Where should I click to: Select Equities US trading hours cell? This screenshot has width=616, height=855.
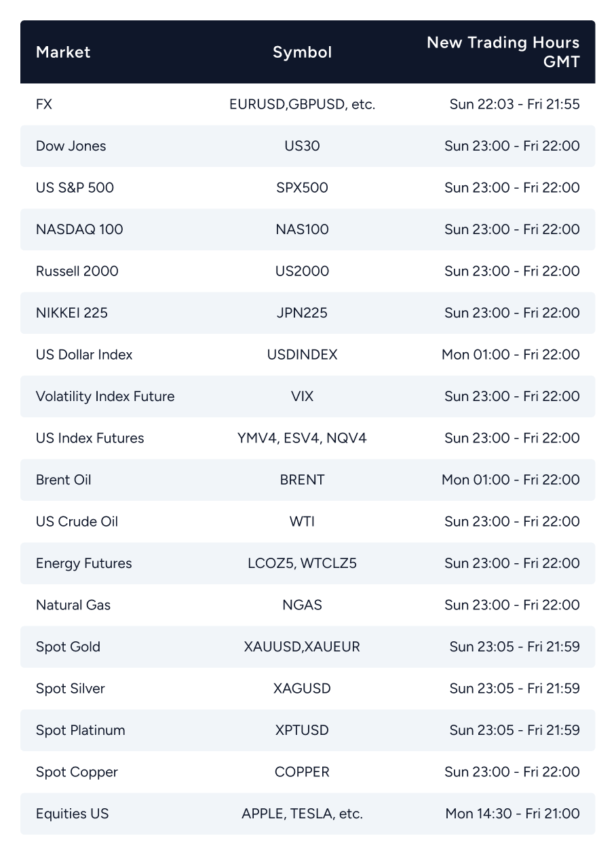[x=512, y=814]
